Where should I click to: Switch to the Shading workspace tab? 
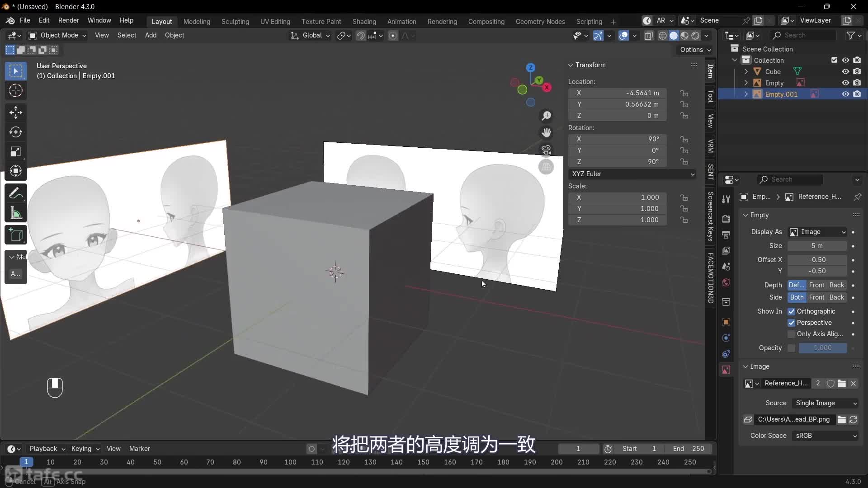[364, 21]
